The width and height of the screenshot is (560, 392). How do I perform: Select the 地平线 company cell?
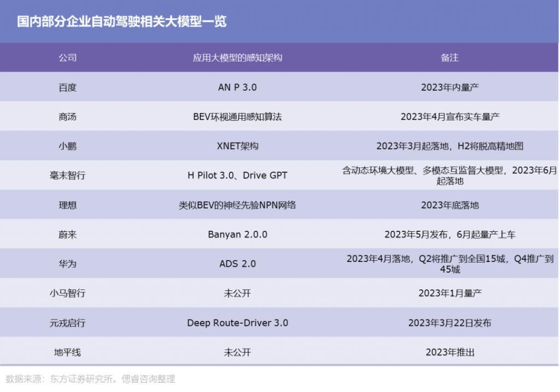pos(67,353)
